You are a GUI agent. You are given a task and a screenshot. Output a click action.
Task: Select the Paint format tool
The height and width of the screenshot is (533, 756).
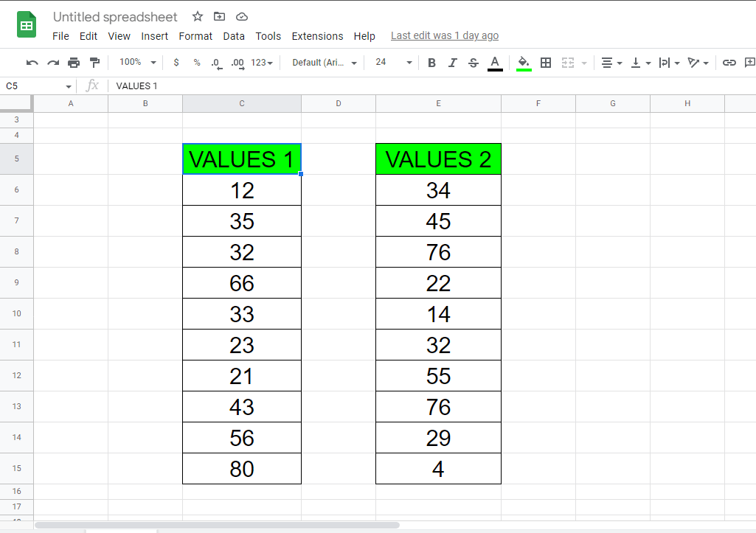click(94, 63)
